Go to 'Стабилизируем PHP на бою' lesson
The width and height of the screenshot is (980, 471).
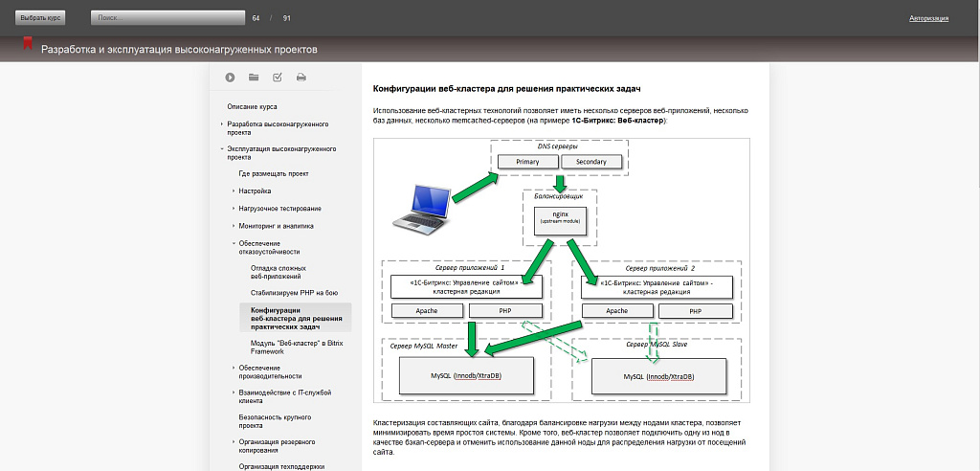click(x=293, y=292)
